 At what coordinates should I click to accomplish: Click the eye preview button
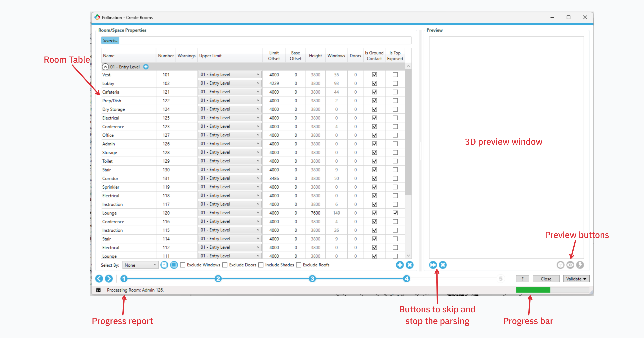click(570, 265)
